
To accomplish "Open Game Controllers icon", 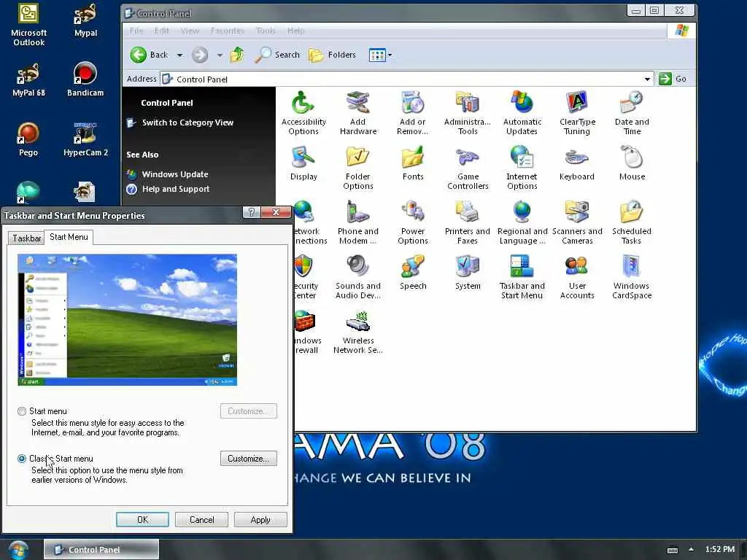I will coord(468,168).
